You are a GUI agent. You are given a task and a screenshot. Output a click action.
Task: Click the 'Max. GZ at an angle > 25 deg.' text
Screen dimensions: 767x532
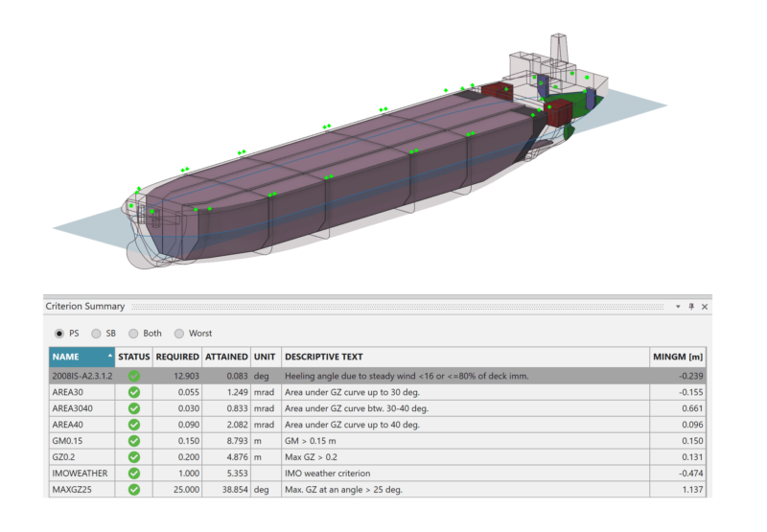(x=343, y=489)
